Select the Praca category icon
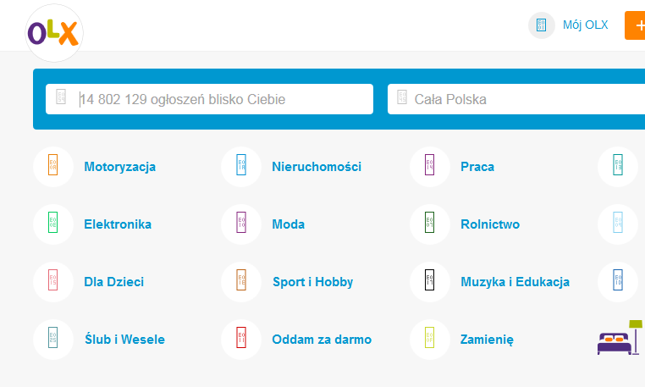Screen dimensions: 645x387 429,167
